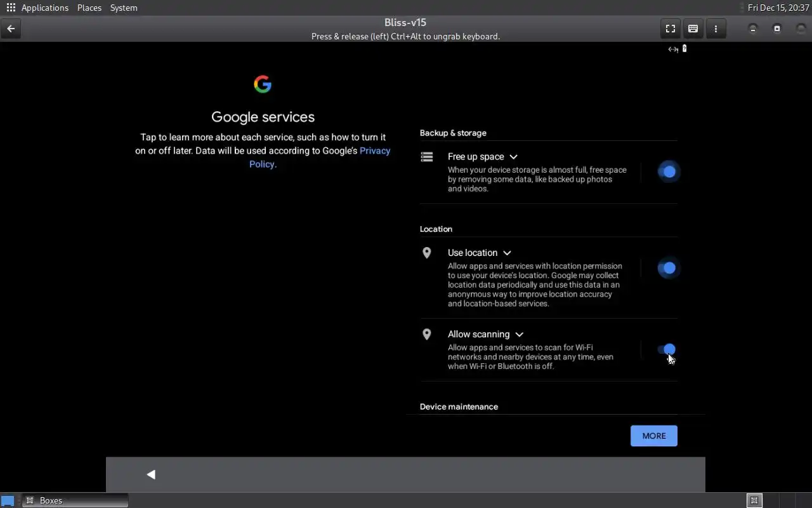This screenshot has height=508, width=812.
Task: Click the Applications grid icon in top panel
Action: coord(11,8)
